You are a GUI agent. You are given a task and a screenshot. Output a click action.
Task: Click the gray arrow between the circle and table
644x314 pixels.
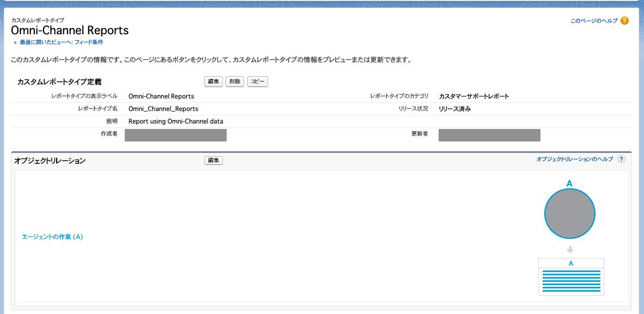click(570, 249)
